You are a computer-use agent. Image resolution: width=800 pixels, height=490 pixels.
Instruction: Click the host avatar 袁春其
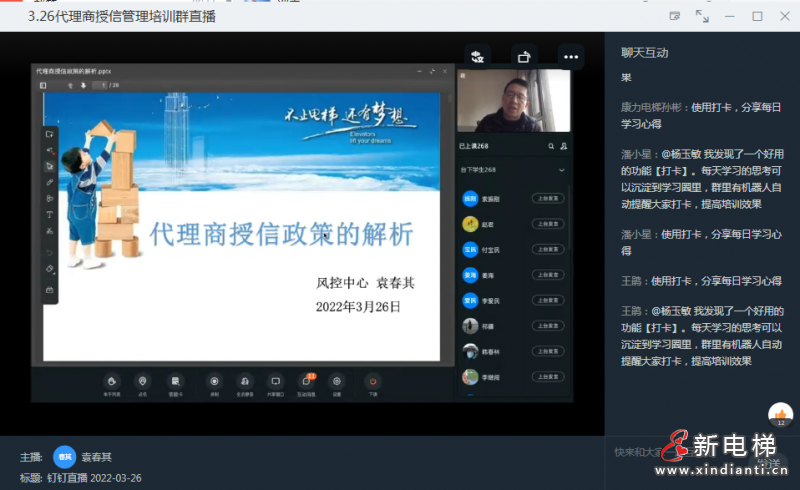click(x=64, y=457)
